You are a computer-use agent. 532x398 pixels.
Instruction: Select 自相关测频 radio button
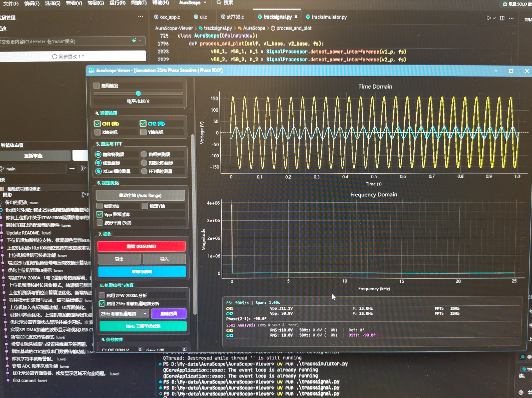point(144,154)
